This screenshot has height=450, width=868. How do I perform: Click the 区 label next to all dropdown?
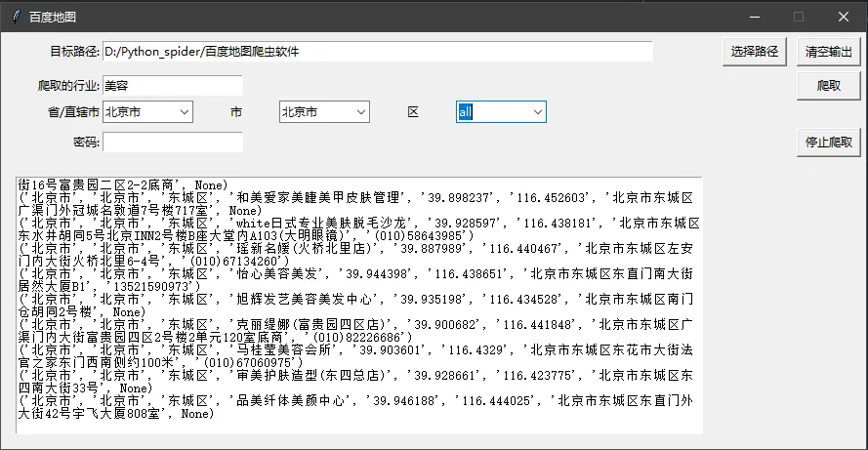(413, 112)
